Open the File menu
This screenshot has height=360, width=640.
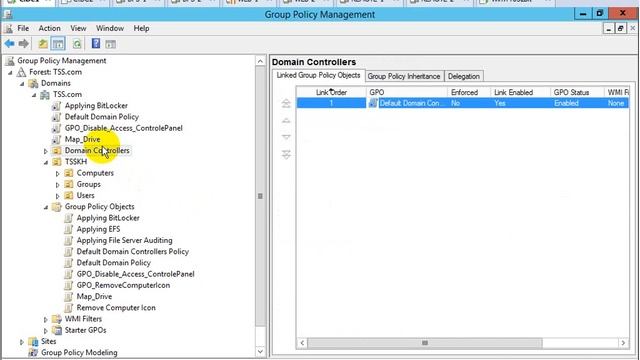(x=23, y=29)
